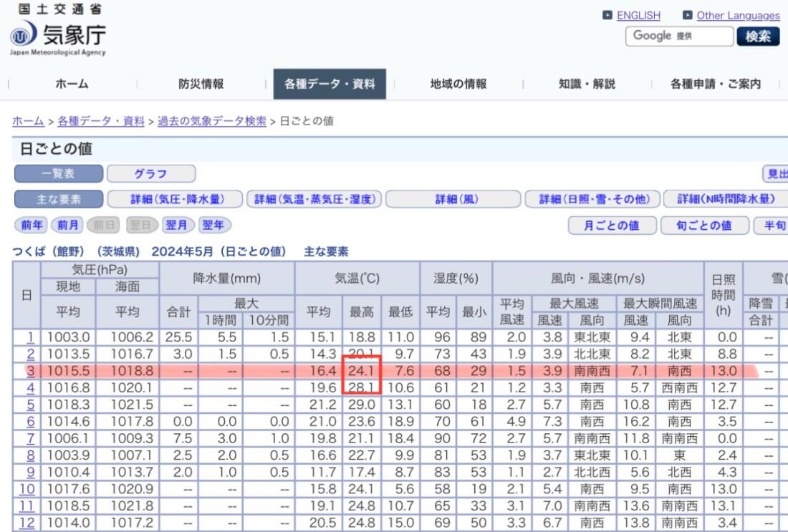Select the 一覧表 view tab
Screen dimensions: 788x532
[58, 174]
